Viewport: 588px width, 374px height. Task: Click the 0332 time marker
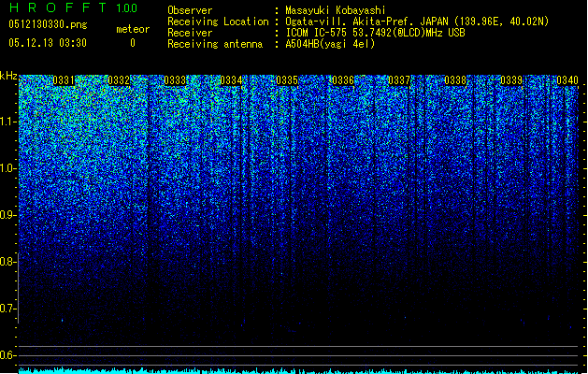[x=119, y=80]
